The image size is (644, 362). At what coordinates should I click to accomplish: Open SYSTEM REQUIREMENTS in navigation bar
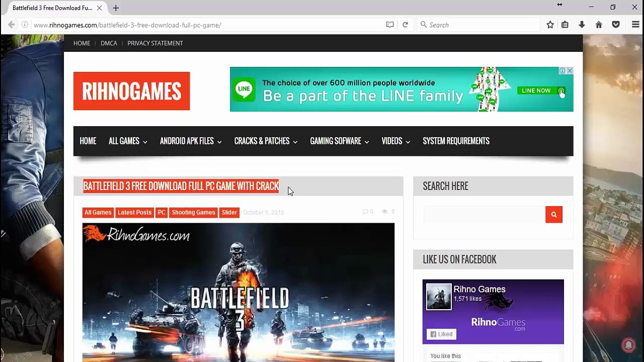(x=456, y=141)
